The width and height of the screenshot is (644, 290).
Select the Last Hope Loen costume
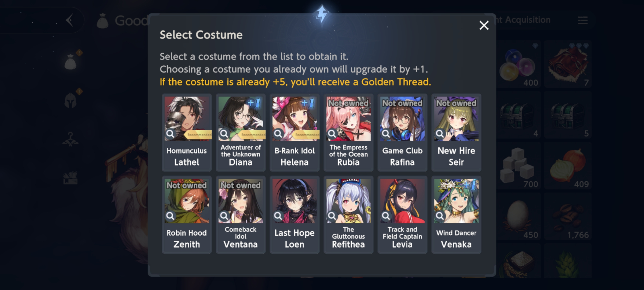(x=294, y=215)
